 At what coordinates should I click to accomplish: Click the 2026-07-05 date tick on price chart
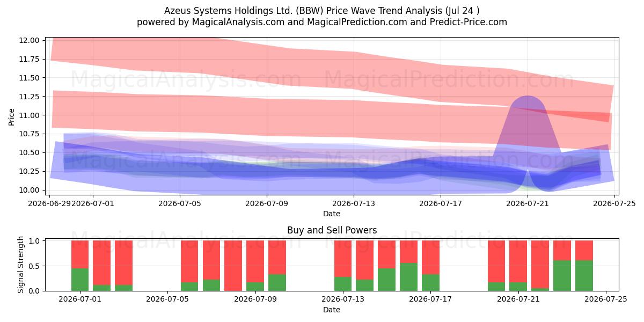180,203
